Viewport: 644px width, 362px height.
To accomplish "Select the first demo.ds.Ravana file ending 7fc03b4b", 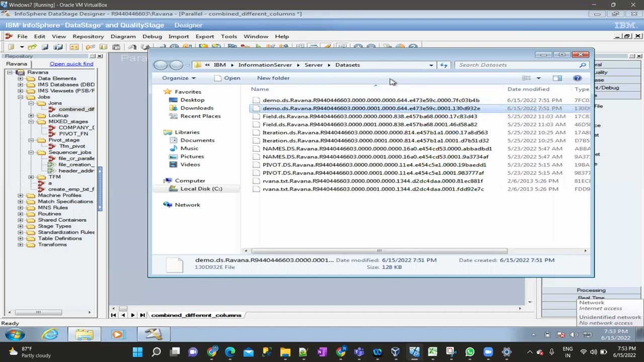I will tap(371, 100).
